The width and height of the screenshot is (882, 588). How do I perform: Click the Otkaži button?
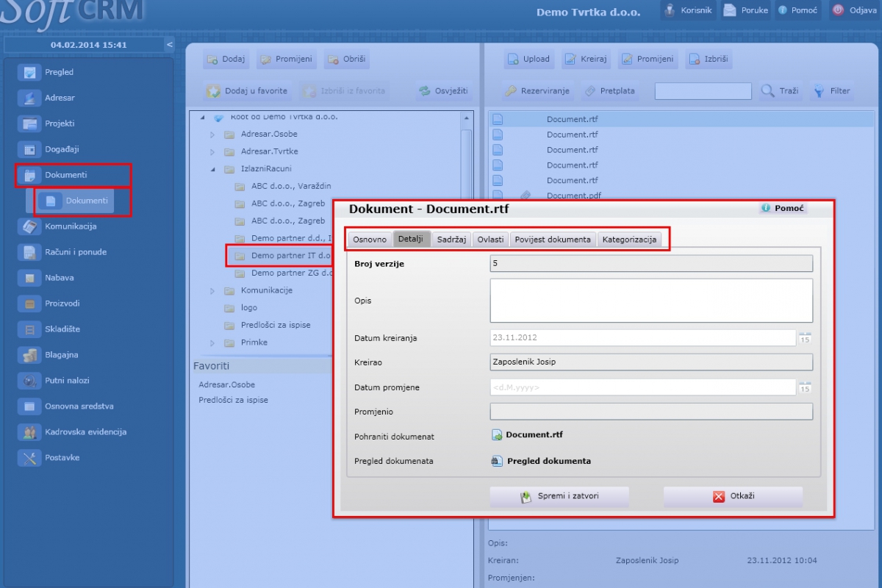733,496
